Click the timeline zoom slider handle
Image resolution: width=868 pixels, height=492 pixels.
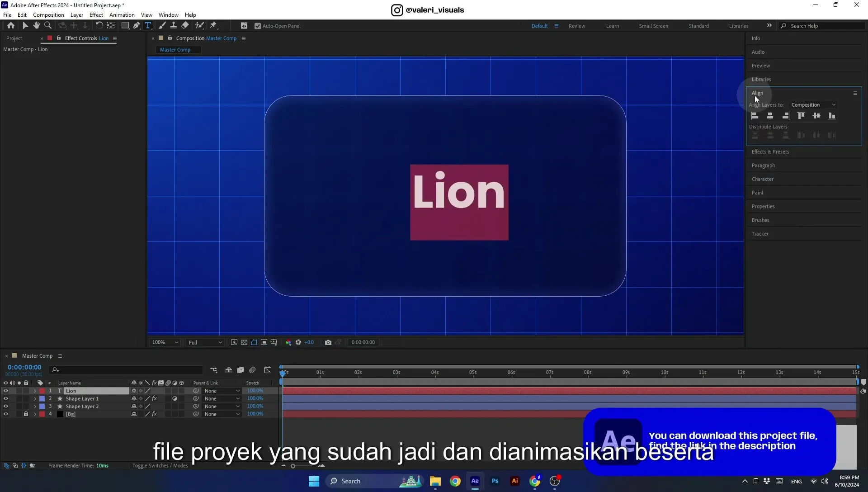point(293,466)
